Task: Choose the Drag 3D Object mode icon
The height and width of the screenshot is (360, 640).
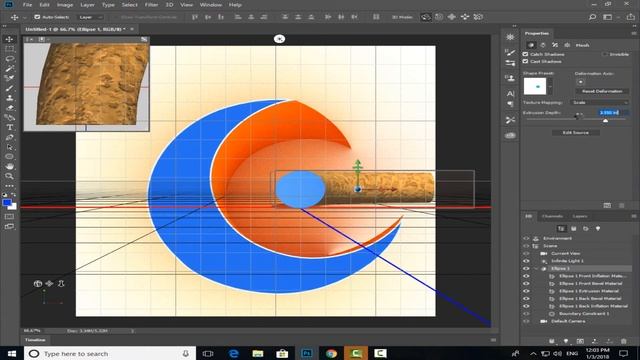Action: pos(452,17)
